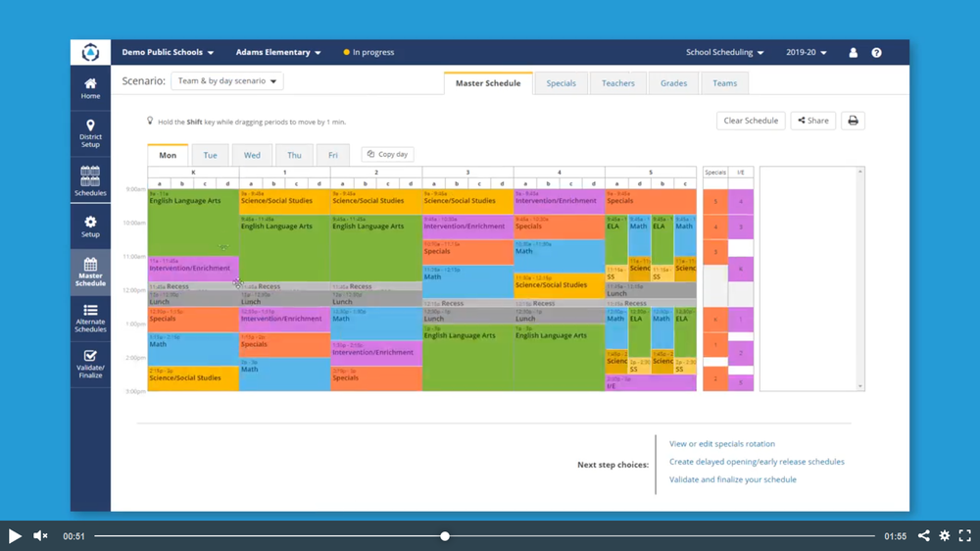Open Create delayed opening/early release schedules link
Viewport: 980px width, 551px height.
click(x=757, y=462)
